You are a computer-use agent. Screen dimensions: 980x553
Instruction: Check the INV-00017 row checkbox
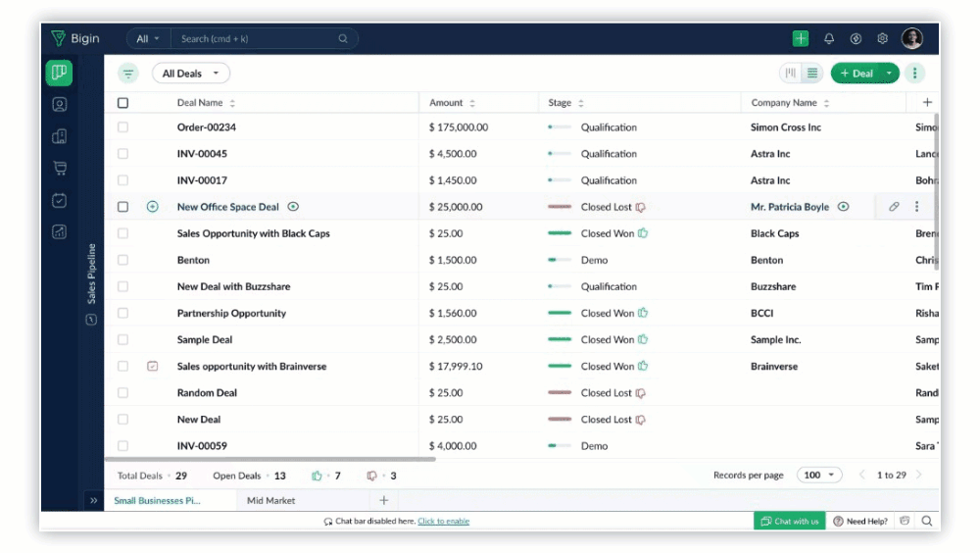click(x=123, y=180)
